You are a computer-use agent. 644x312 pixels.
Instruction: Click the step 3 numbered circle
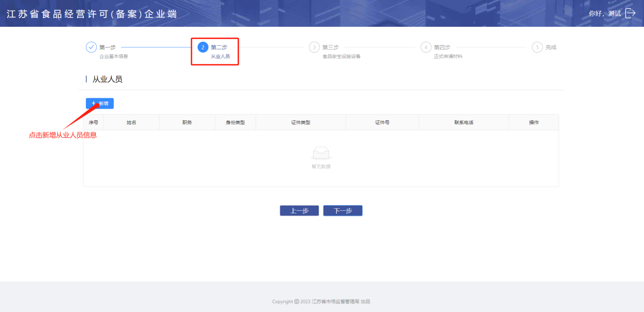pos(314,47)
